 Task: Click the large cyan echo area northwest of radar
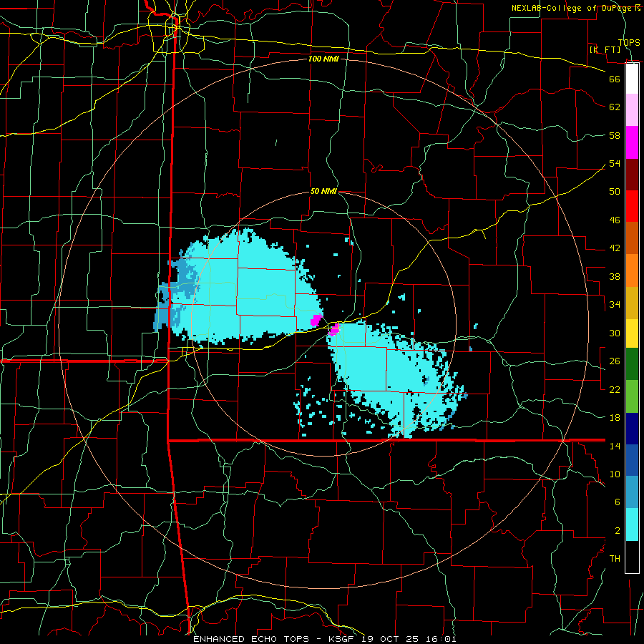(x=246, y=288)
